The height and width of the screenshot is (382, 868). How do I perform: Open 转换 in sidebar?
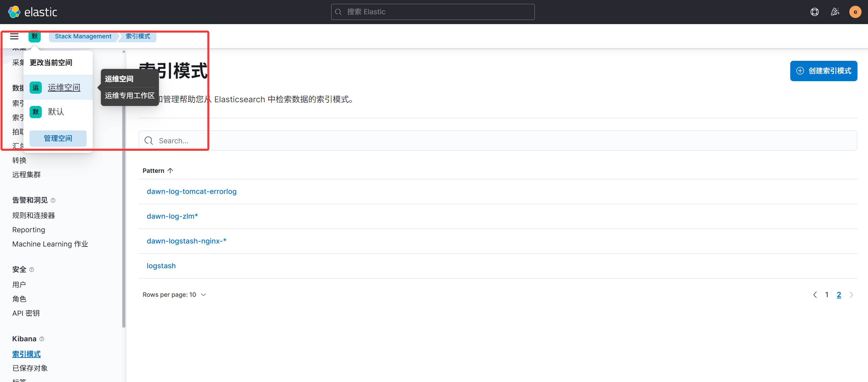click(x=19, y=160)
